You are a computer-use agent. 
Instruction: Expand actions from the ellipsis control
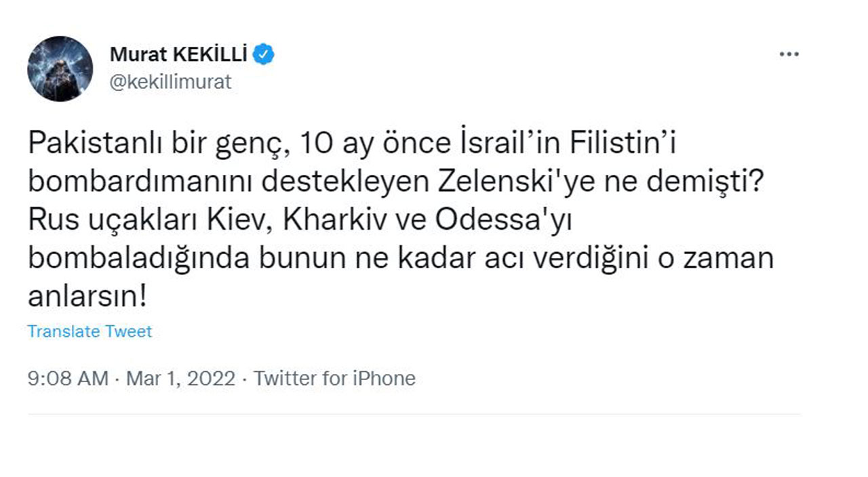click(x=789, y=53)
